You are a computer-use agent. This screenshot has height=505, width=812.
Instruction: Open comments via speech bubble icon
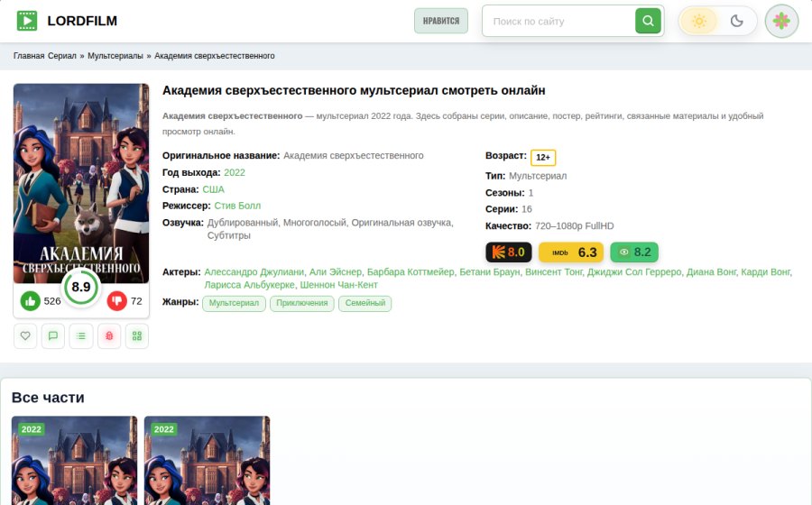pos(53,335)
